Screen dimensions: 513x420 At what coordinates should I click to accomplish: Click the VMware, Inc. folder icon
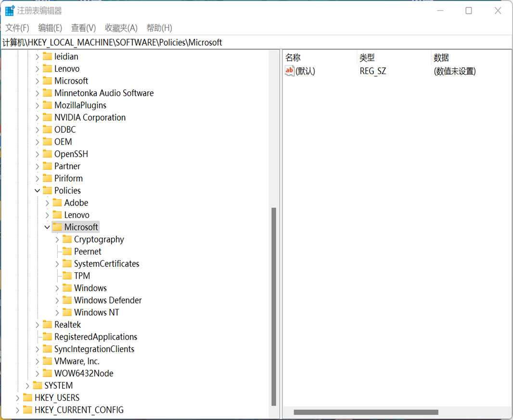48,361
